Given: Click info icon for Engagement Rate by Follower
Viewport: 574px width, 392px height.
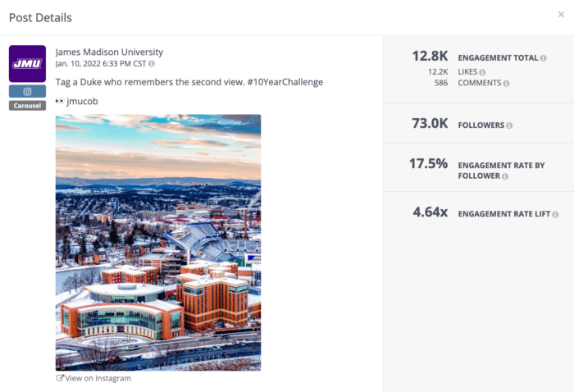Looking at the screenshot, I should click(x=505, y=176).
